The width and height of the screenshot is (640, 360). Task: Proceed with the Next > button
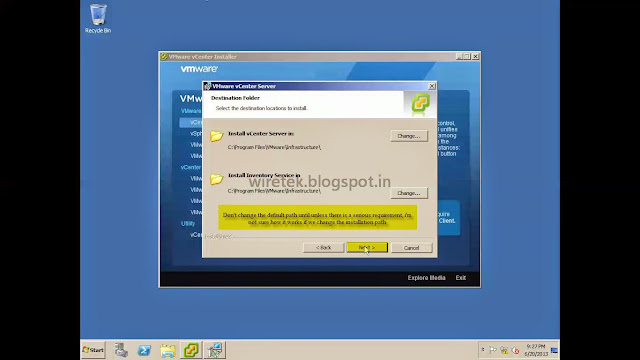(367, 248)
